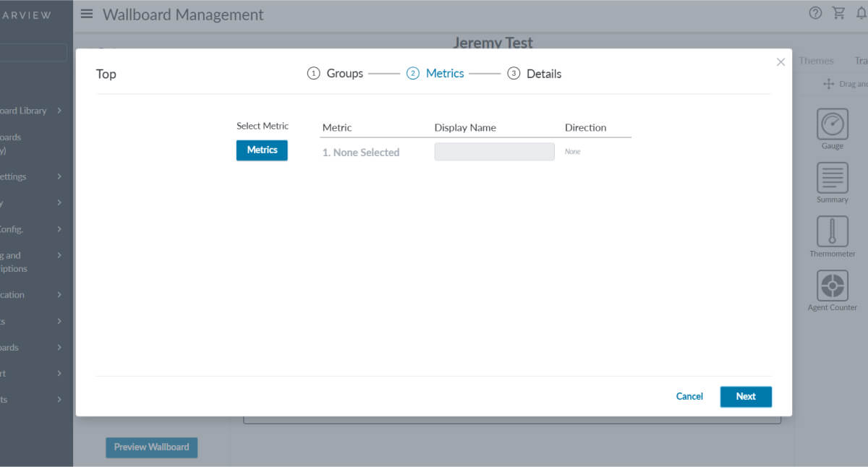
Task: Expand the Settings sidebar item chevron
Action: coord(59,176)
